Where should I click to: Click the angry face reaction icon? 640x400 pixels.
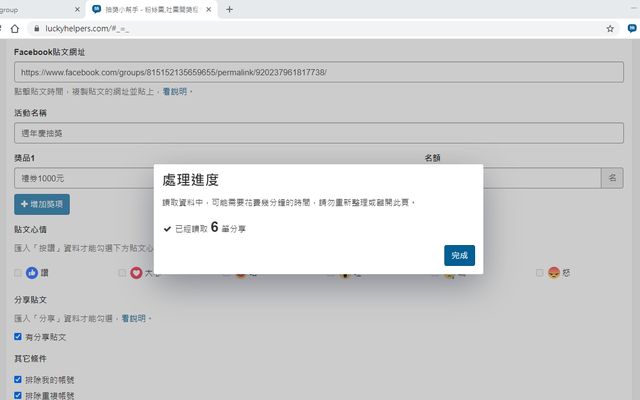(x=554, y=273)
